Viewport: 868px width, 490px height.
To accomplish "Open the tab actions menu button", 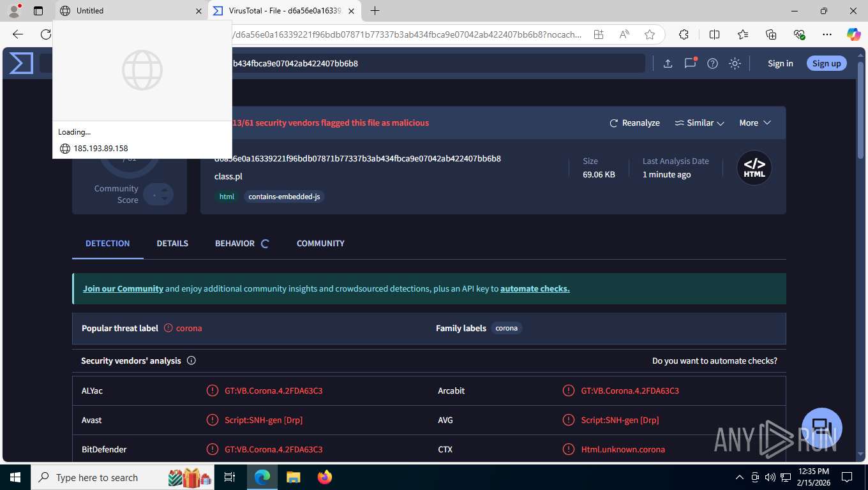I will click(x=38, y=11).
